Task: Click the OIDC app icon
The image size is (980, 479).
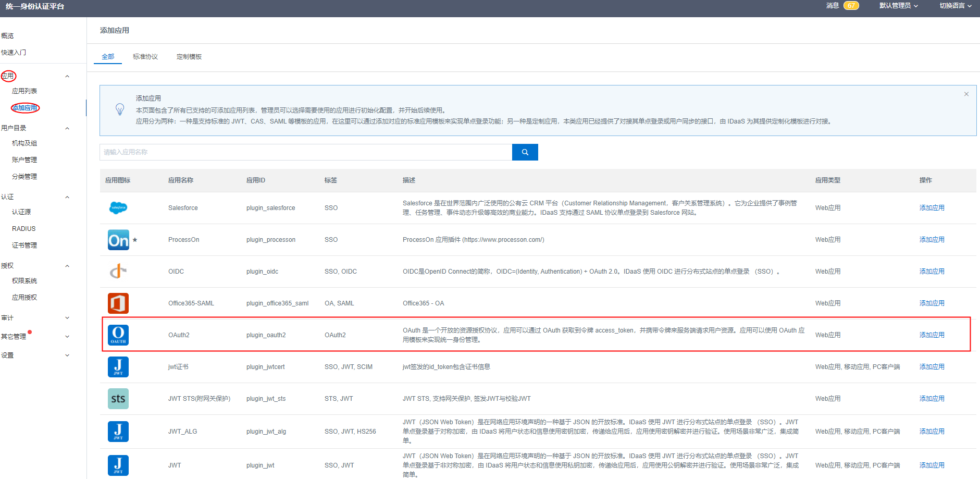Action: (118, 272)
